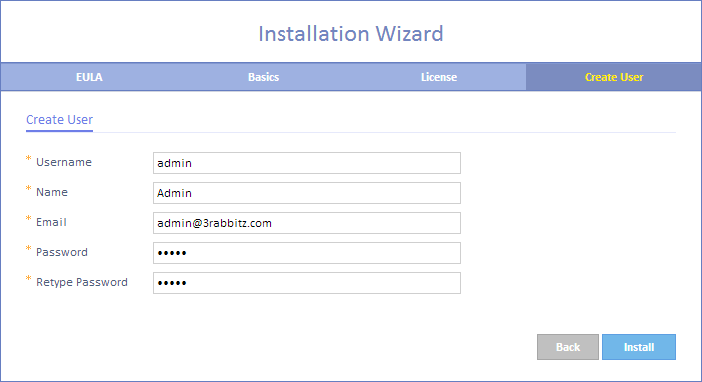Click the Password field label

(62, 252)
